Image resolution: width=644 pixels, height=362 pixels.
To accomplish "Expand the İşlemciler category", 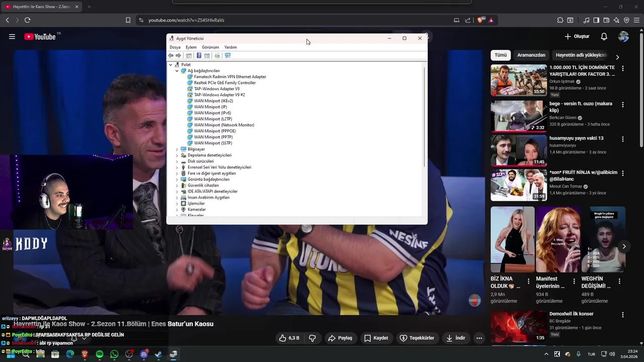I will tap(177, 204).
